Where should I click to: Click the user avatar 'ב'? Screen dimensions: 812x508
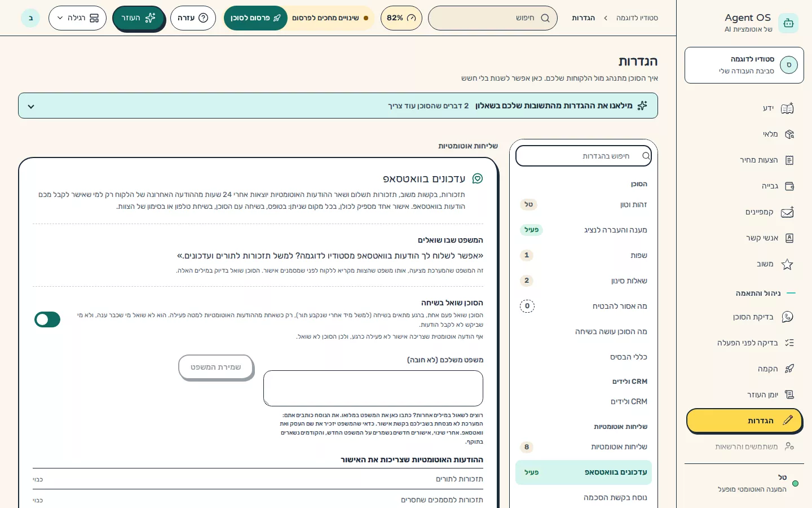pos(30,18)
